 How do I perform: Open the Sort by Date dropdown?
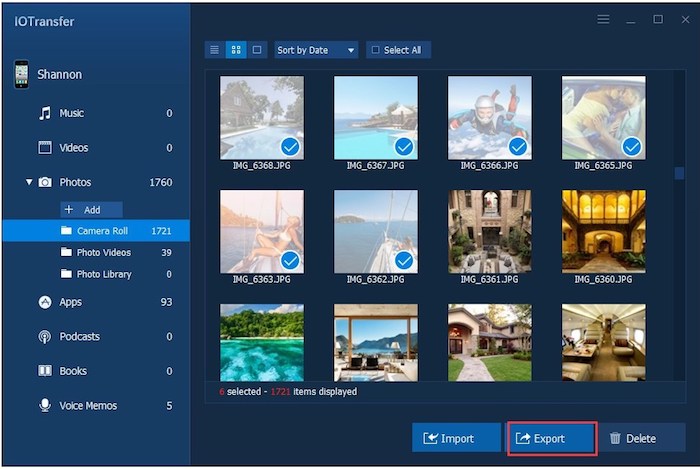click(316, 50)
